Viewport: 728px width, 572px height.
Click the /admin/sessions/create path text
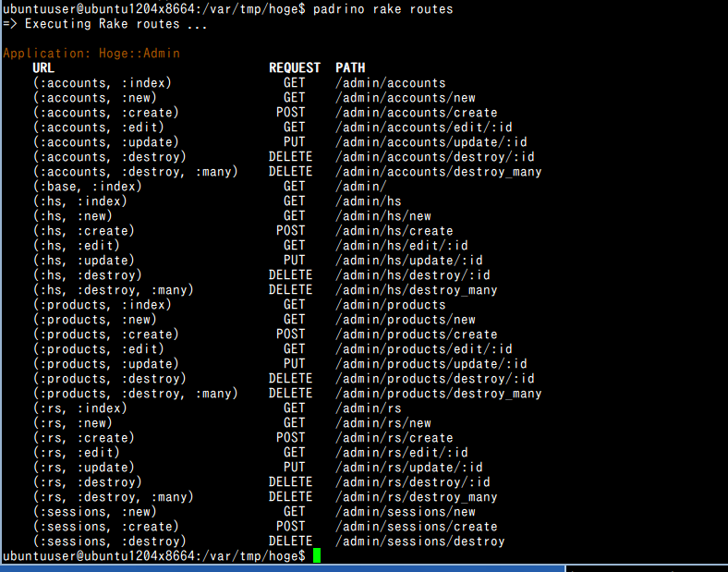click(417, 527)
